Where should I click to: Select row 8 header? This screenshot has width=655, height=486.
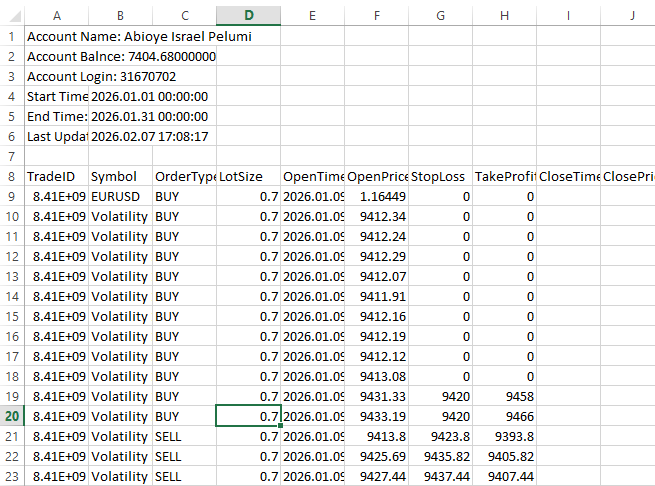tap(12, 176)
